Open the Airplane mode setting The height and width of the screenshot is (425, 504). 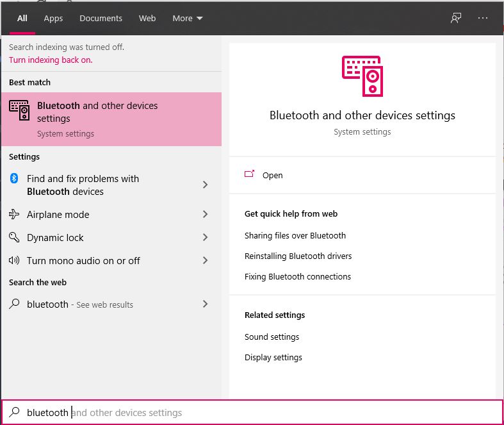click(x=111, y=215)
